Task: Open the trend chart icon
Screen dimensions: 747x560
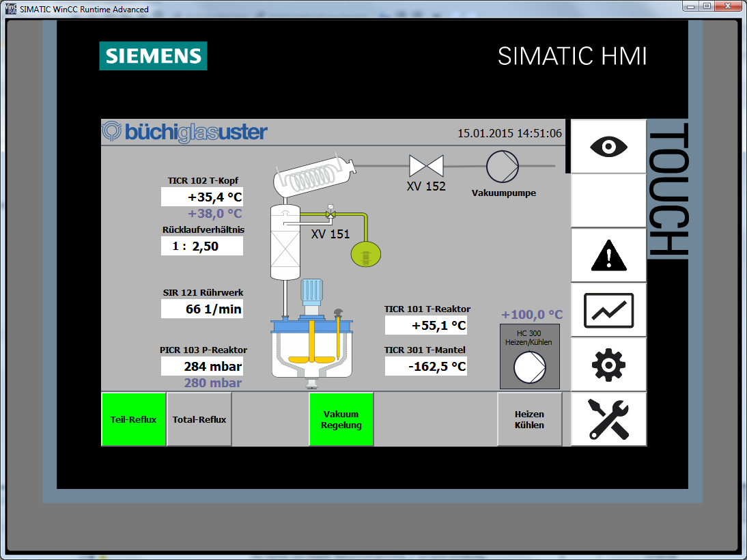Action: point(608,311)
